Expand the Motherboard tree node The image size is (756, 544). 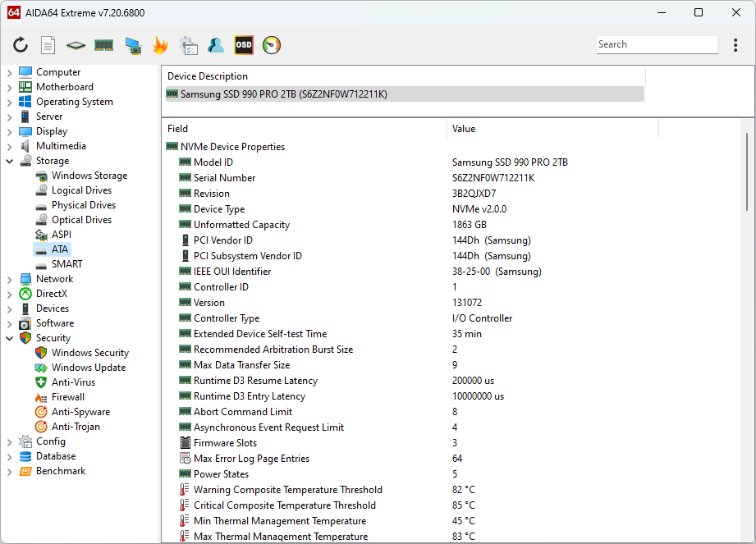(10, 87)
